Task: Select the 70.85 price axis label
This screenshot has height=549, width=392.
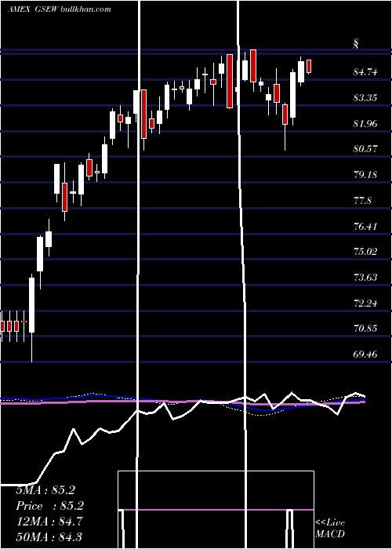Action: click(x=365, y=329)
